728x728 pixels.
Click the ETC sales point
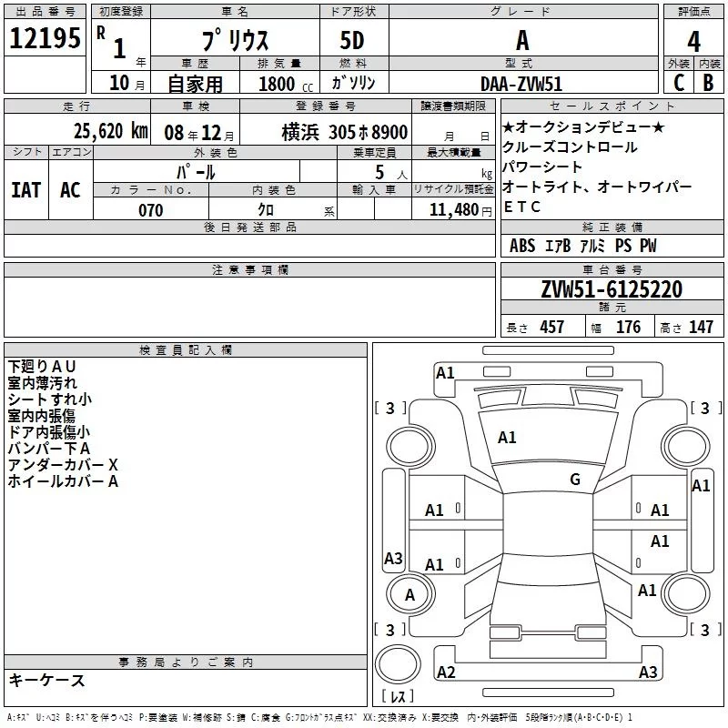click(x=522, y=207)
